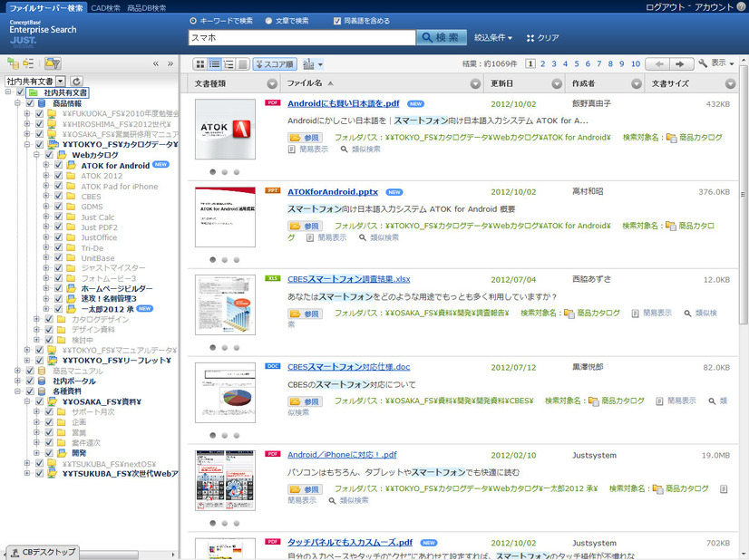
Task: Click 参照 button for CBESスマートフォン対応仕様.doc
Action: [306, 401]
